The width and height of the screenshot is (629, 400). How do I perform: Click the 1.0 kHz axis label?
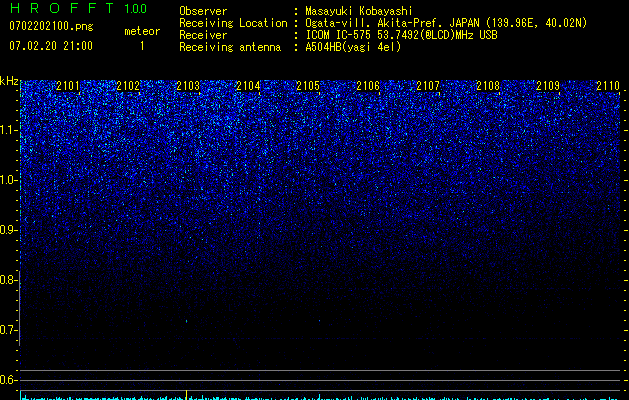(9, 180)
